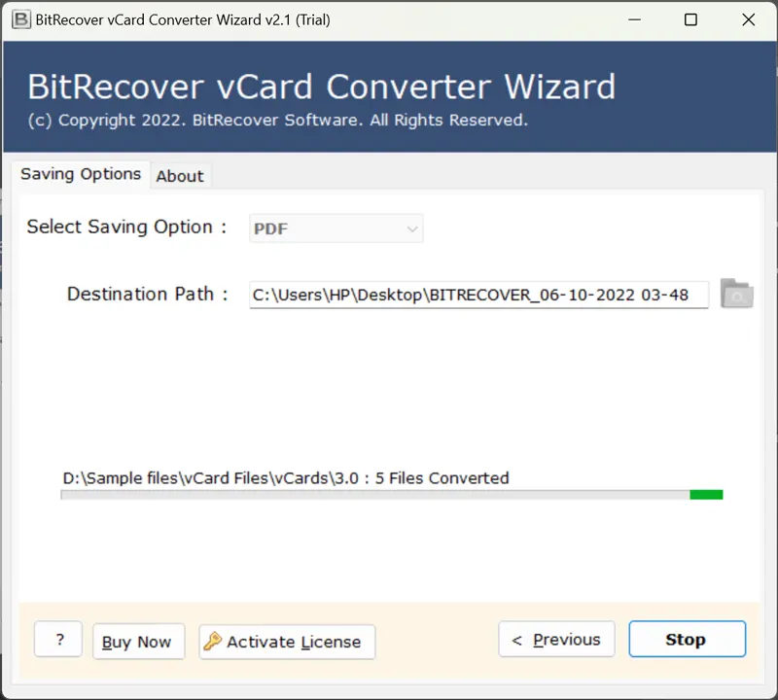
Task: Click the Destination Path input field
Action: pyautogui.click(x=478, y=295)
